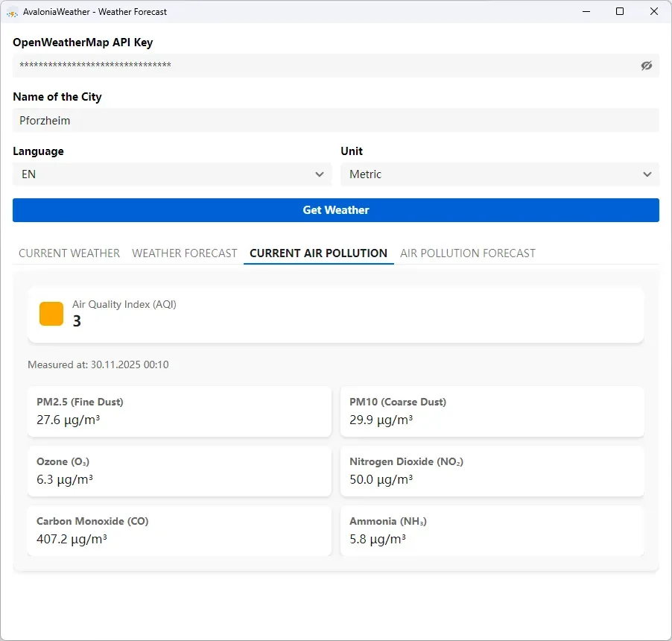This screenshot has height=641, width=672.
Task: Open the Unit dropdown chevron
Action: tap(647, 174)
